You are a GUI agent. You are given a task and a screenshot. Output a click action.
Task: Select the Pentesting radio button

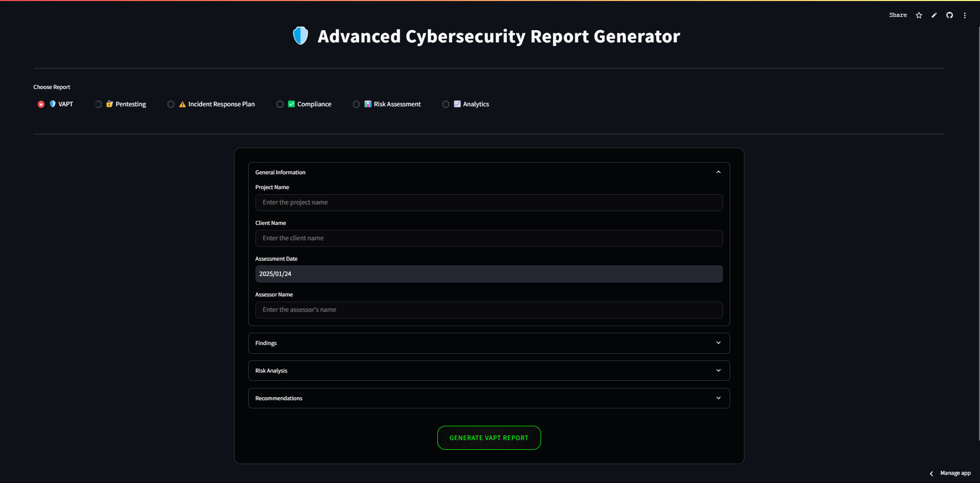click(99, 104)
